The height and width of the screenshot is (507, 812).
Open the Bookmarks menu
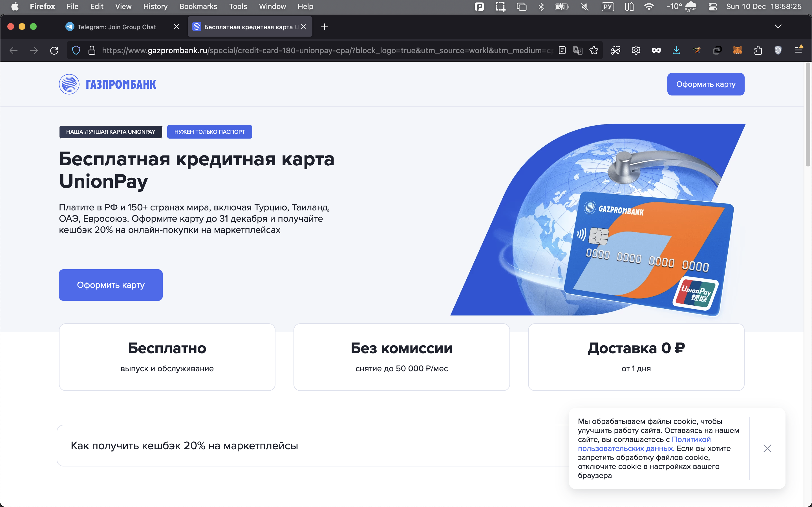point(198,6)
